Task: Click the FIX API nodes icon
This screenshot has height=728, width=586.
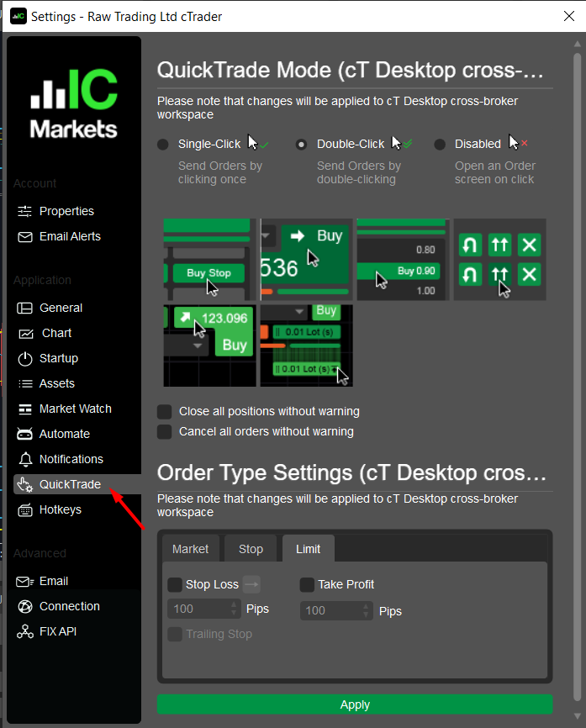Action: 25,631
